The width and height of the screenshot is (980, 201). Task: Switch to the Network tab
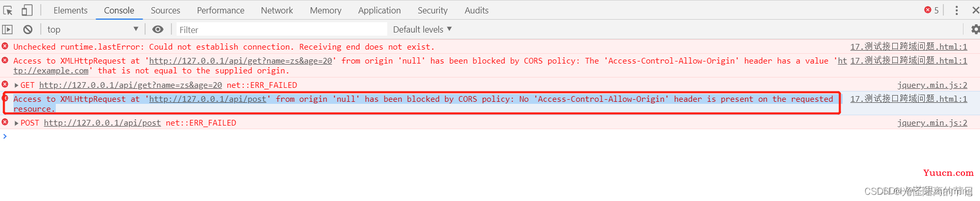tap(277, 10)
